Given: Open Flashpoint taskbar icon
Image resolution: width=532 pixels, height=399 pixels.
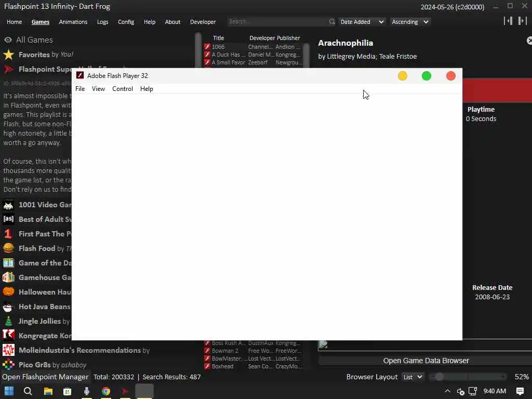Looking at the screenshot, I should [125, 391].
